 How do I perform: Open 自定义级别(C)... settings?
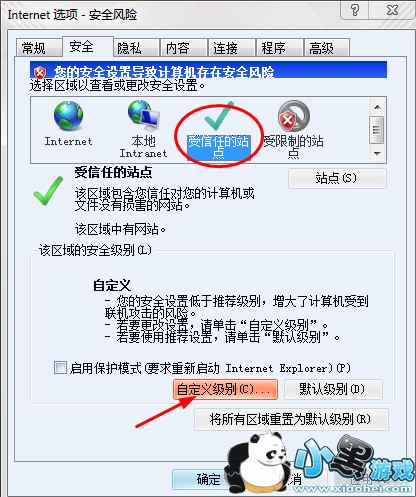point(225,389)
